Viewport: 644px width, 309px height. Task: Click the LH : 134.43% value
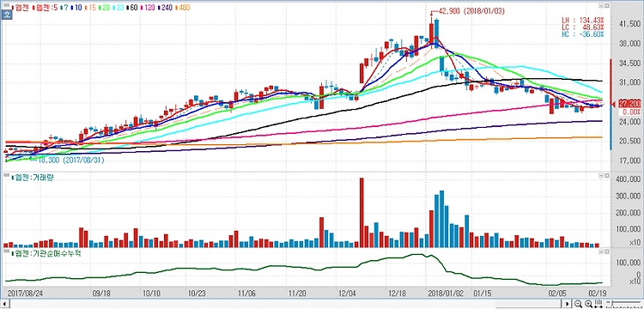click(x=583, y=20)
